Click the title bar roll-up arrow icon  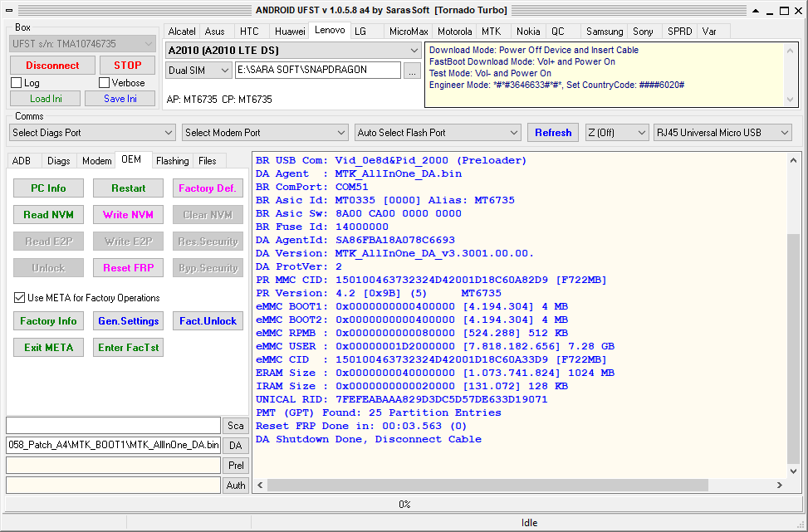pos(756,10)
